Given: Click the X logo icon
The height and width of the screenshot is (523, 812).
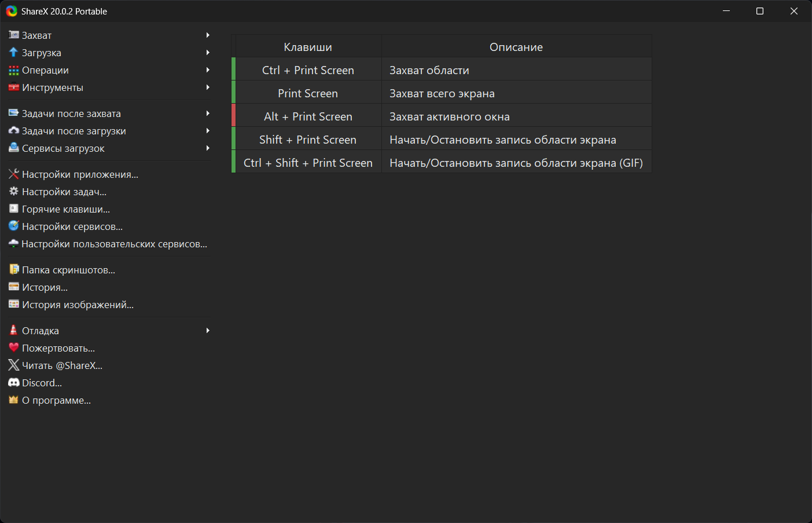Looking at the screenshot, I should (14, 365).
